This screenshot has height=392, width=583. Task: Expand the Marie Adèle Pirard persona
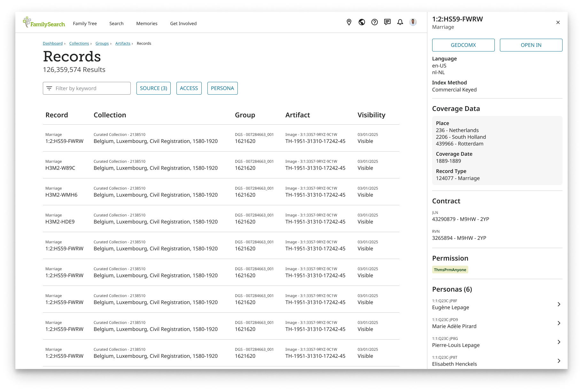click(559, 323)
